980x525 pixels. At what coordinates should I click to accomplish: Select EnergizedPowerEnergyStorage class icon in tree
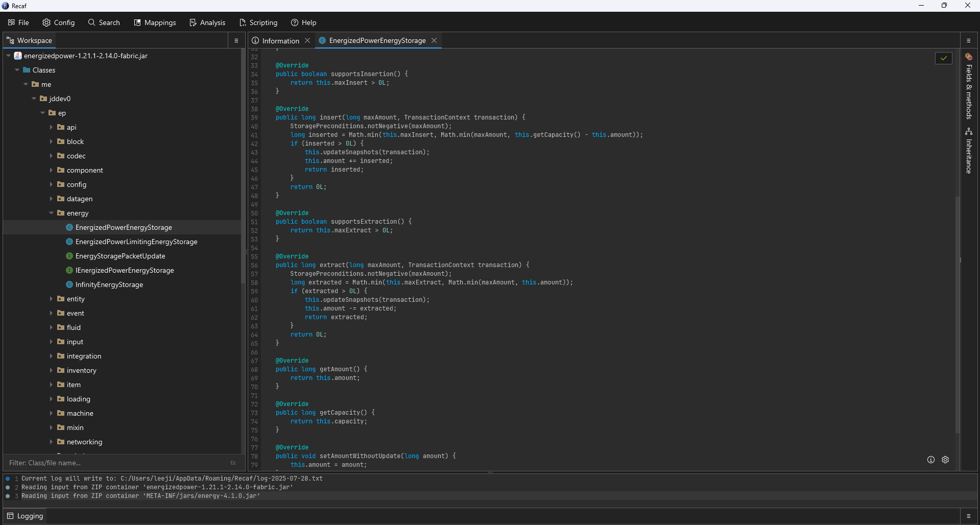69,227
